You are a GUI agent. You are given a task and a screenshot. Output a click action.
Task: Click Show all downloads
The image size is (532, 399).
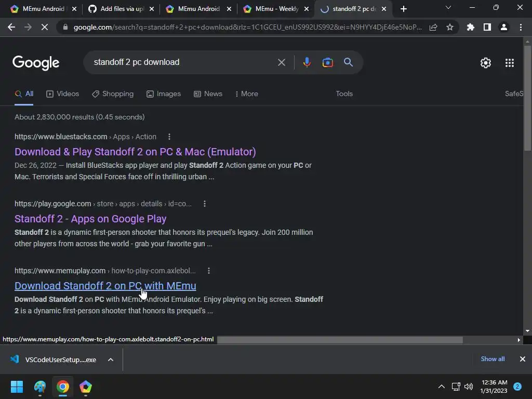(493, 359)
